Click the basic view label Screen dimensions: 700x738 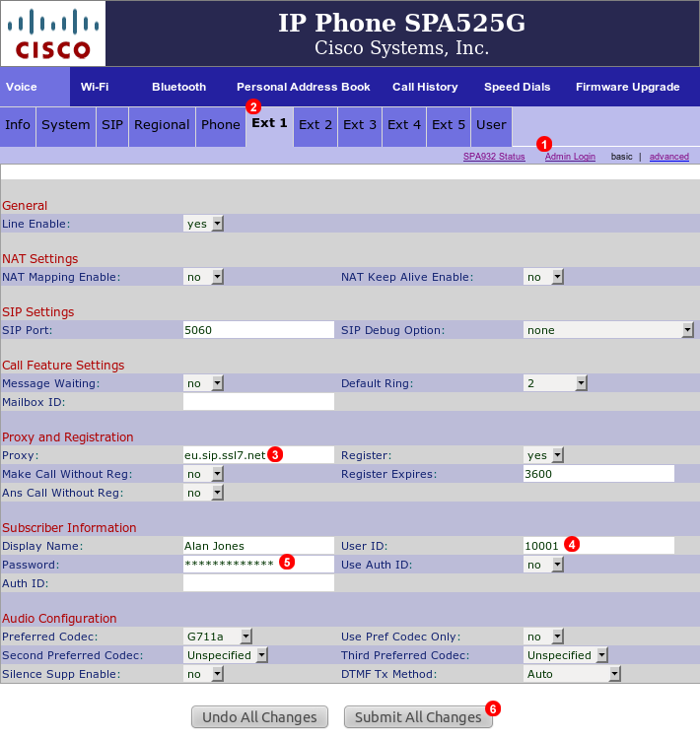pyautogui.click(x=621, y=157)
